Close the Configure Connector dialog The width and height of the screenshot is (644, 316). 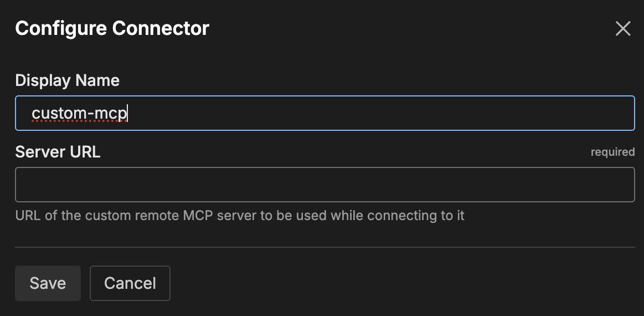point(623,29)
